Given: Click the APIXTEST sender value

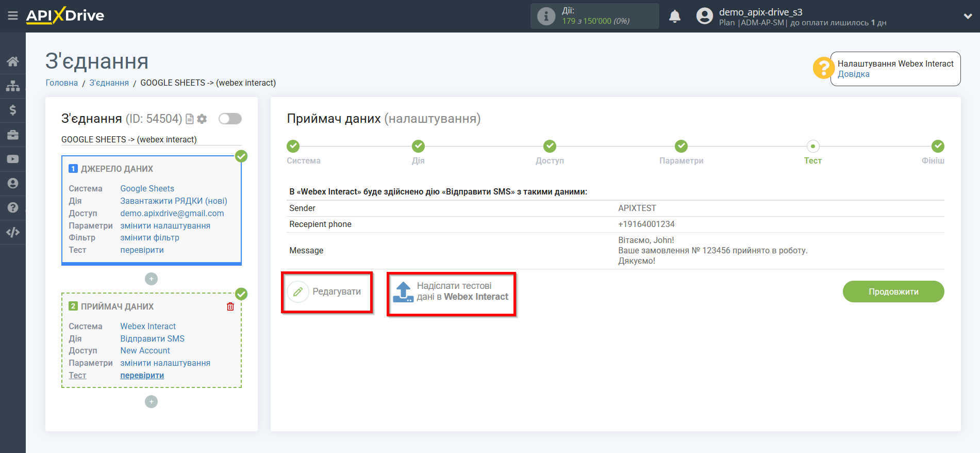Looking at the screenshot, I should click(637, 208).
